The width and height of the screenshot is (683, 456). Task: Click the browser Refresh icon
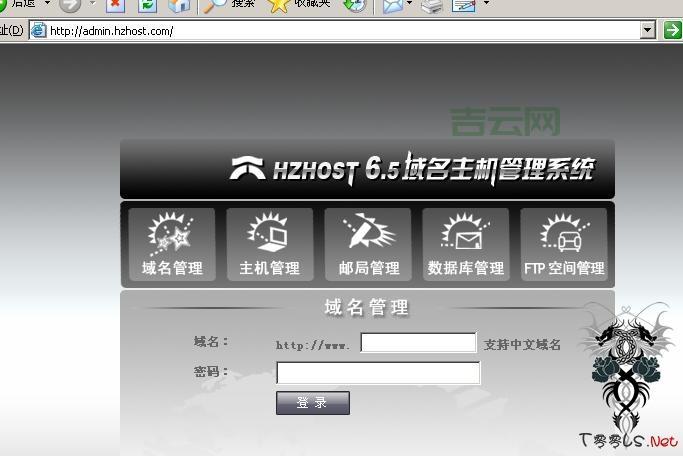[x=147, y=5]
